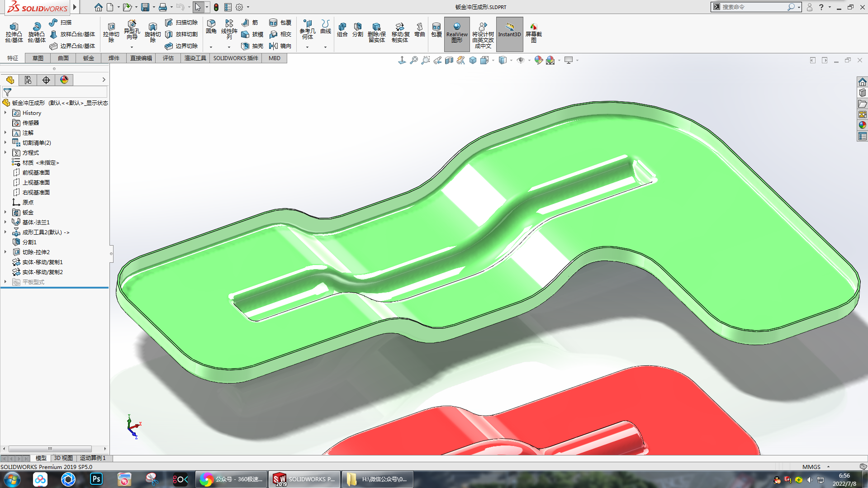Switch to the 曲面 surfaces tab

point(63,58)
